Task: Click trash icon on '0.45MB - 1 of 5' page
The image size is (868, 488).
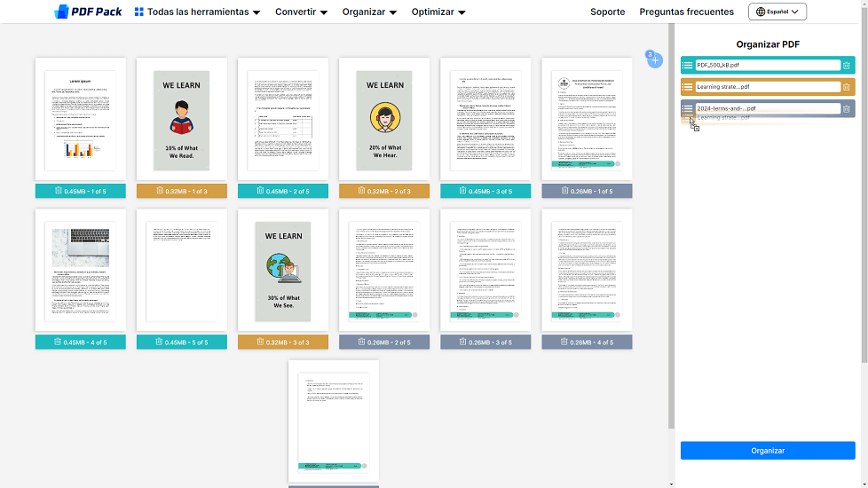Action: pyautogui.click(x=58, y=191)
